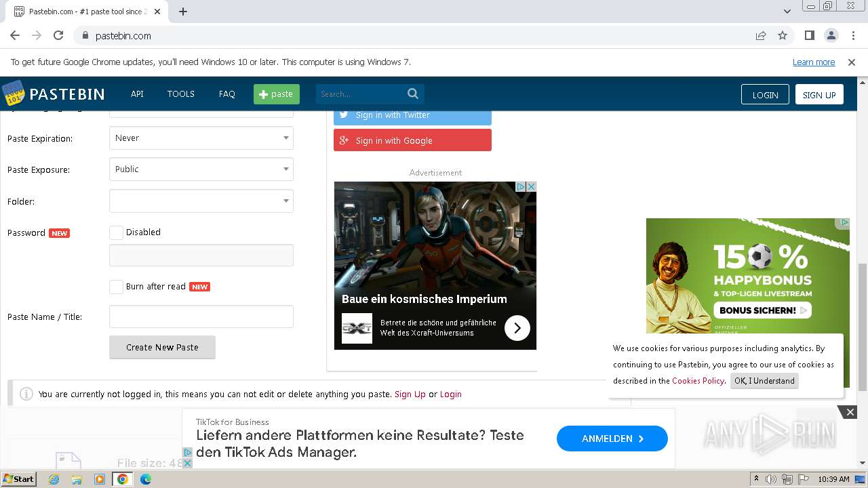Focus the Paste Name / Title field
This screenshot has width=868, height=488.
pyautogui.click(x=201, y=317)
